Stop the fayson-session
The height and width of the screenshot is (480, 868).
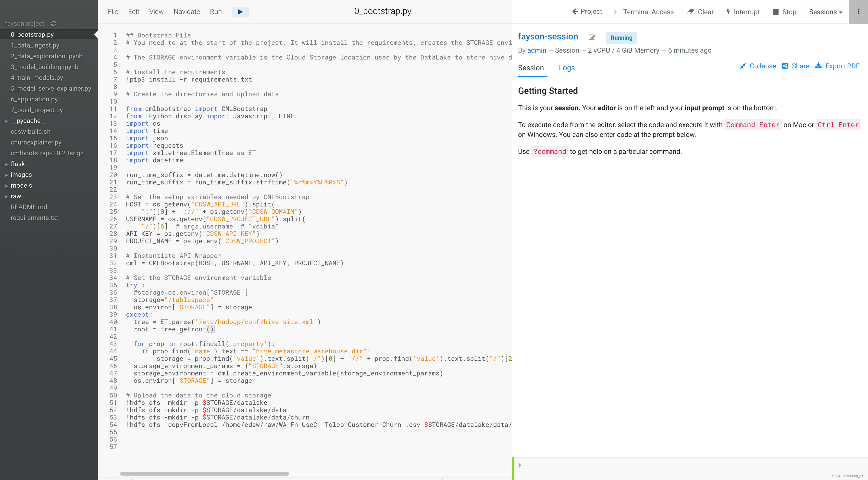[x=784, y=12]
